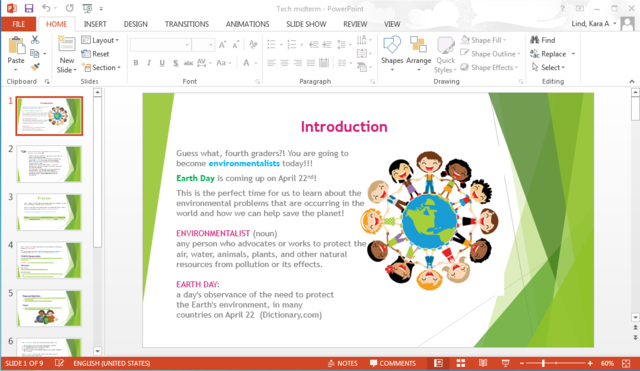The height and width of the screenshot is (371, 640).
Task: Toggle Strikethrough formatting
Action: [x=188, y=63]
